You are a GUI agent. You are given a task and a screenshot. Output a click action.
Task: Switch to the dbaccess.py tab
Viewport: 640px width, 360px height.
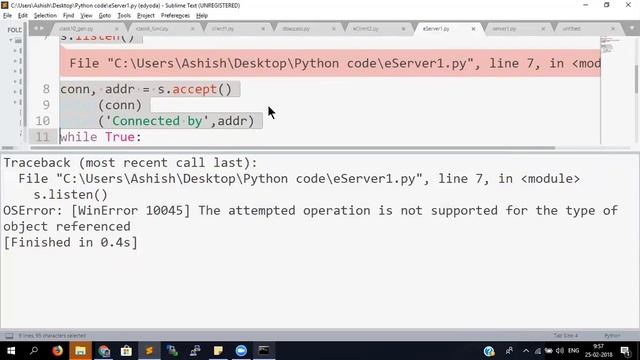(296, 29)
